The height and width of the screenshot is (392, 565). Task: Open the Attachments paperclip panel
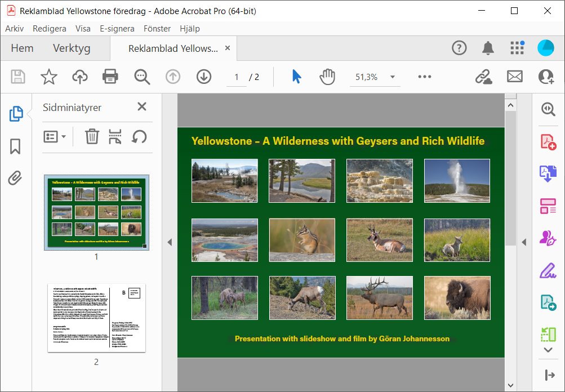15,179
